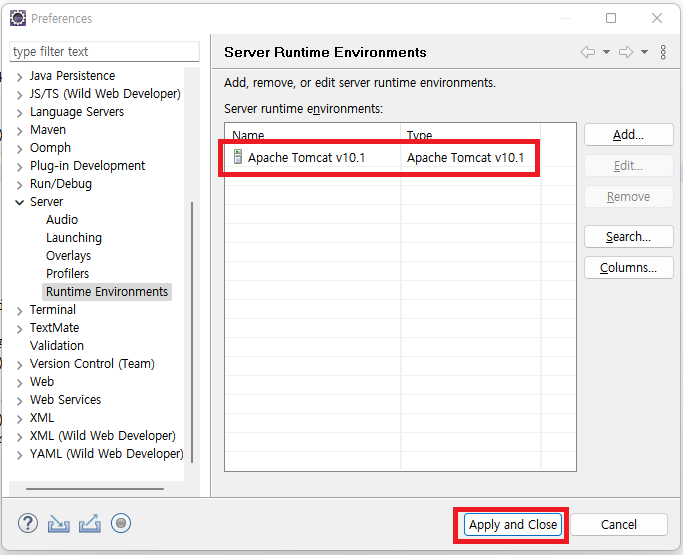This screenshot has width=683, height=555.
Task: Click the Type column header
Action: pos(470,134)
